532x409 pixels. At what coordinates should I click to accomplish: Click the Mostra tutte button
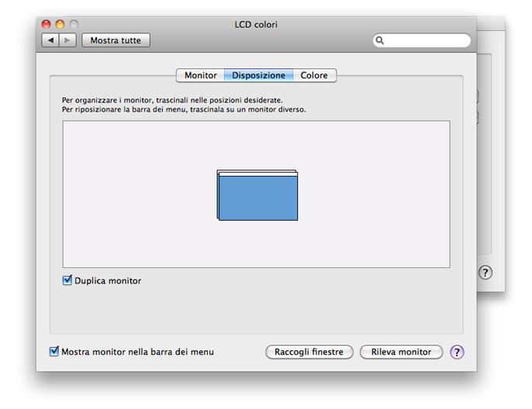point(116,40)
